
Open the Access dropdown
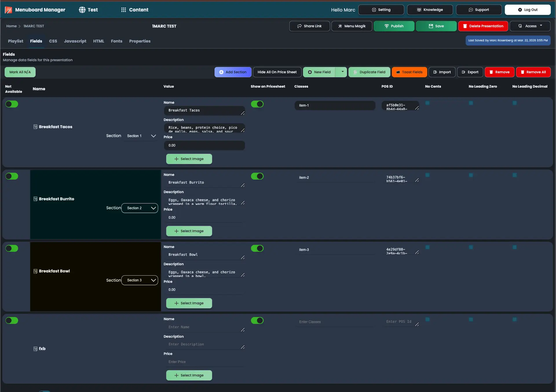[x=530, y=26]
